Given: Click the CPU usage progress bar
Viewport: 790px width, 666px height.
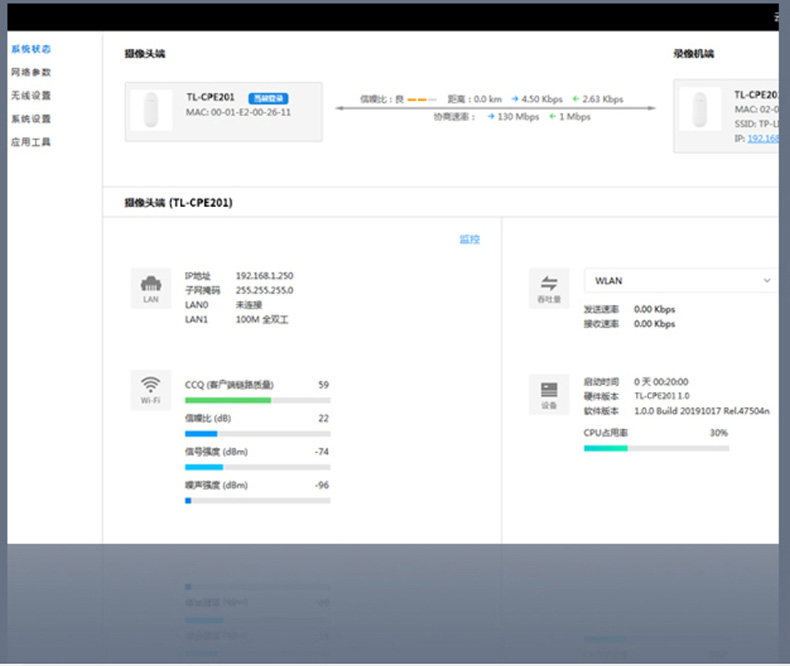Looking at the screenshot, I should tap(656, 448).
